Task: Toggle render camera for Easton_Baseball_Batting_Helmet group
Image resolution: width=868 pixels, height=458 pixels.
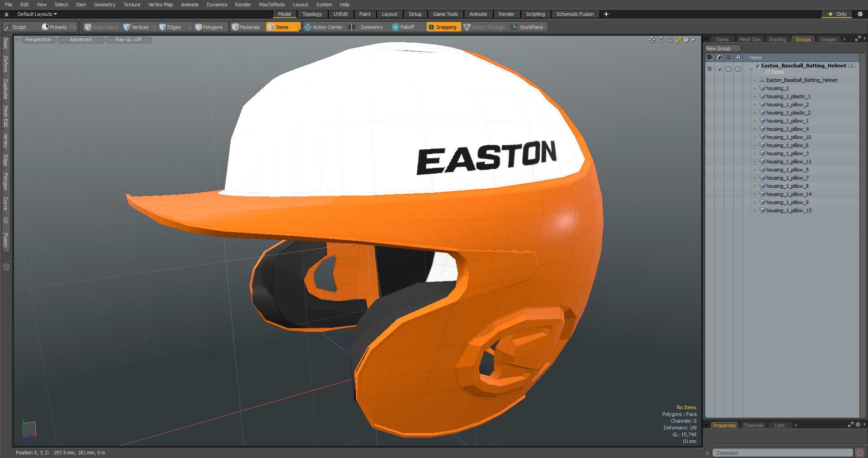Action: click(x=719, y=69)
